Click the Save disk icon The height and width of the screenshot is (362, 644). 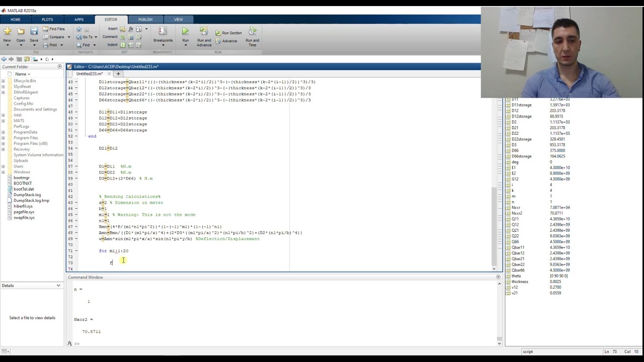[x=34, y=31]
